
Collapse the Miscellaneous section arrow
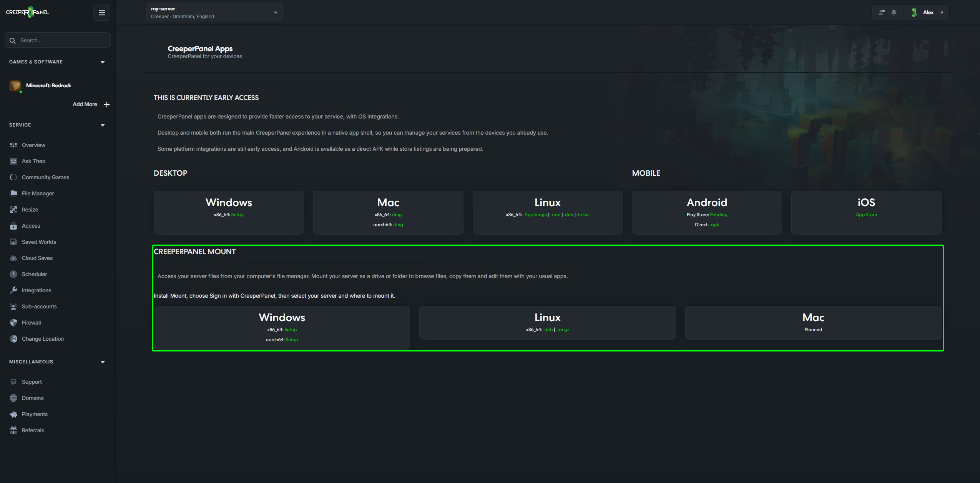pos(103,362)
